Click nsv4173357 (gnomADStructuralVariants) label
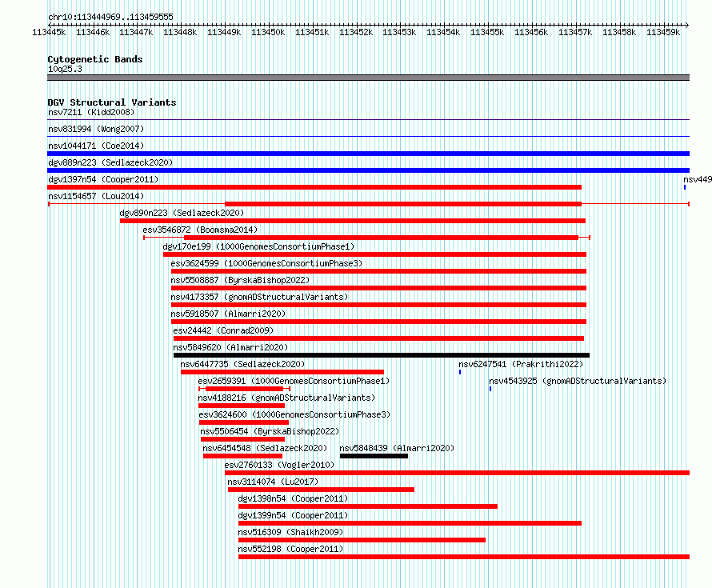This screenshot has height=588, width=712. (259, 297)
